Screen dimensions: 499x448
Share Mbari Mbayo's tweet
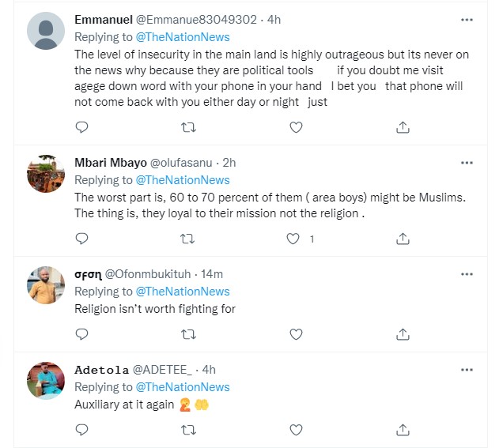point(402,238)
